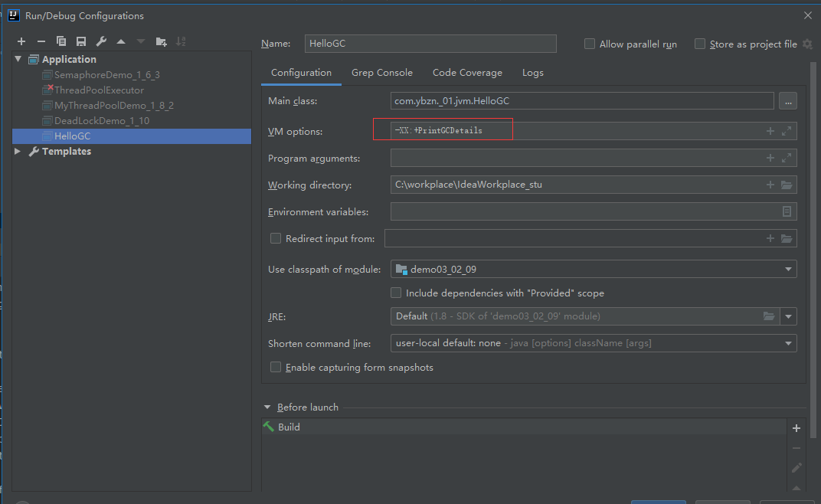Collapse the Application tree node

coord(18,59)
